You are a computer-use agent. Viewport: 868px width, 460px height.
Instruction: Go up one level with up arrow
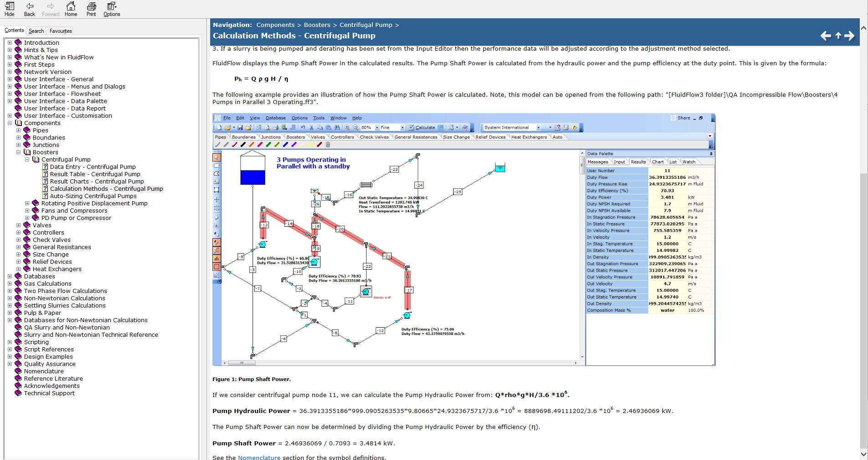tap(838, 36)
